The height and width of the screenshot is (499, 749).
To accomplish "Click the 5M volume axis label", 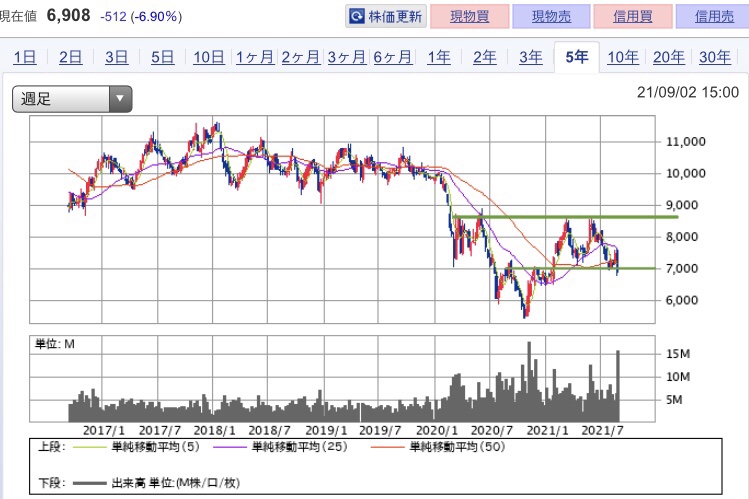I will tap(674, 400).
